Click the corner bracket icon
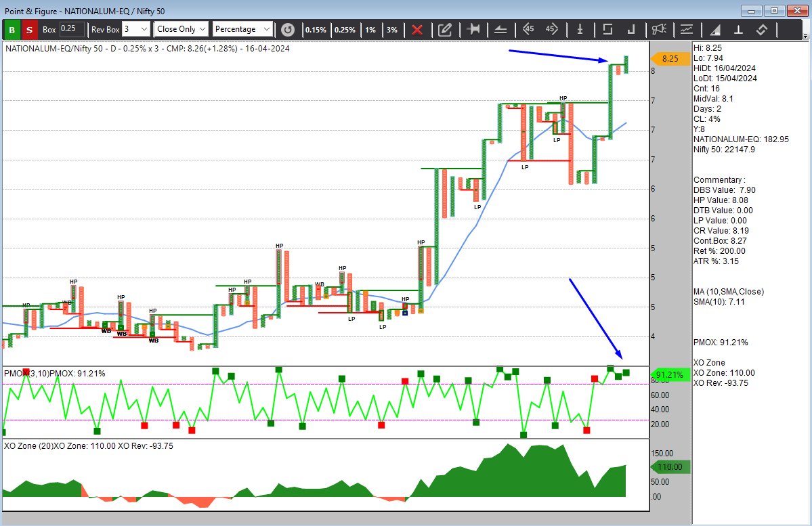The image size is (812, 526). 631,30
